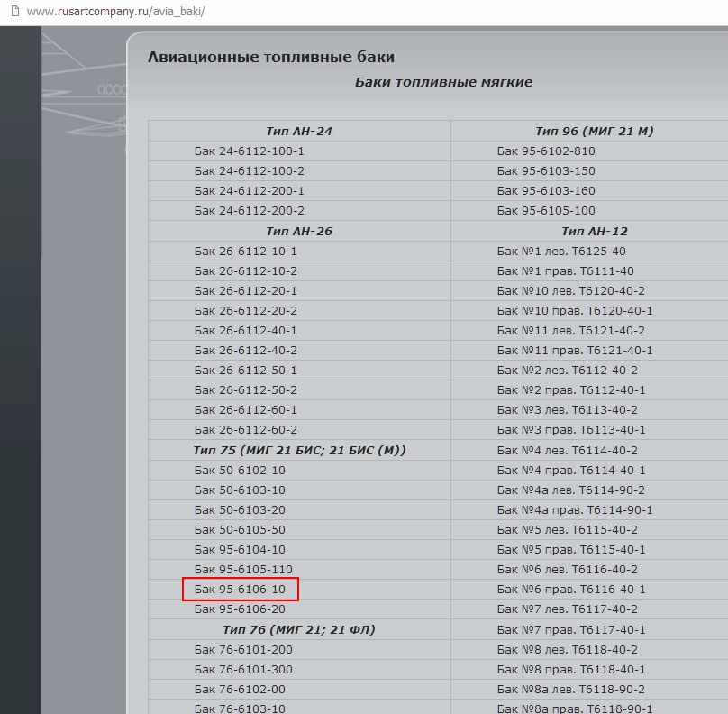The image size is (728, 714).
Task: Click Бак 76-6101-200 under Тип 76
Action: (x=243, y=649)
